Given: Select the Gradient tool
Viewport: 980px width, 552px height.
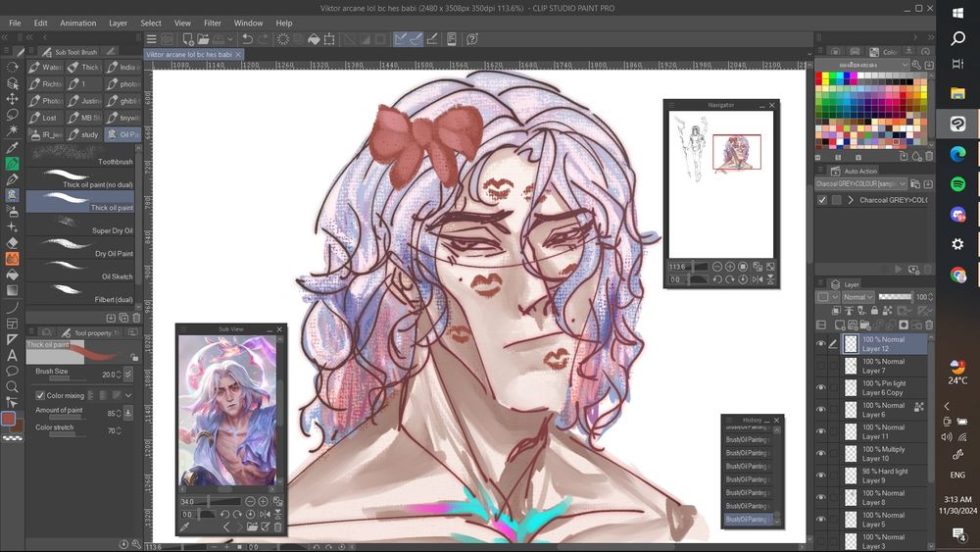Looking at the screenshot, I should point(12,290).
